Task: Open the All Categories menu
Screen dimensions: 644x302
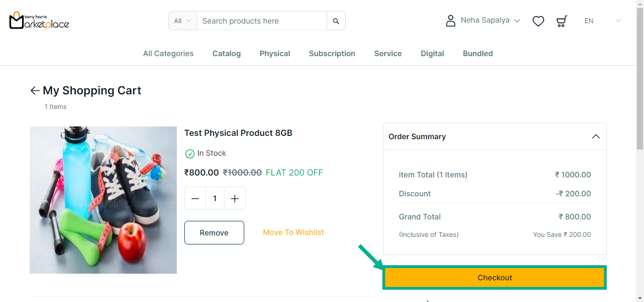Action: pyautogui.click(x=168, y=54)
